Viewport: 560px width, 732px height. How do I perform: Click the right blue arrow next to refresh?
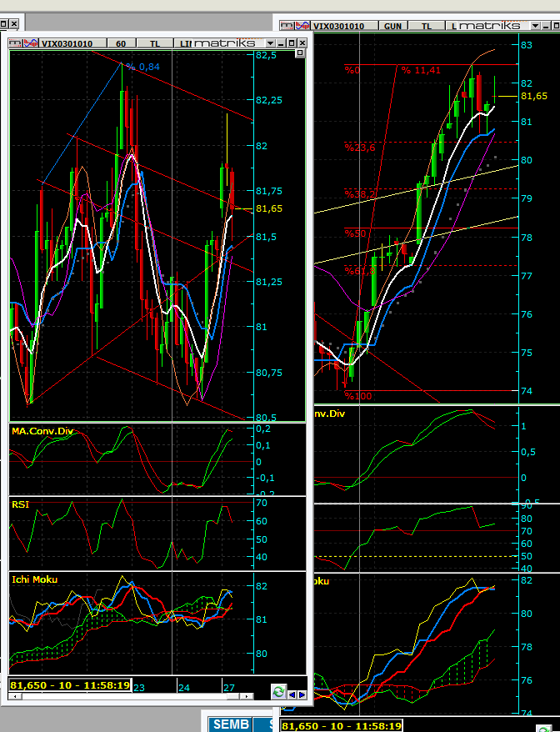point(301,694)
